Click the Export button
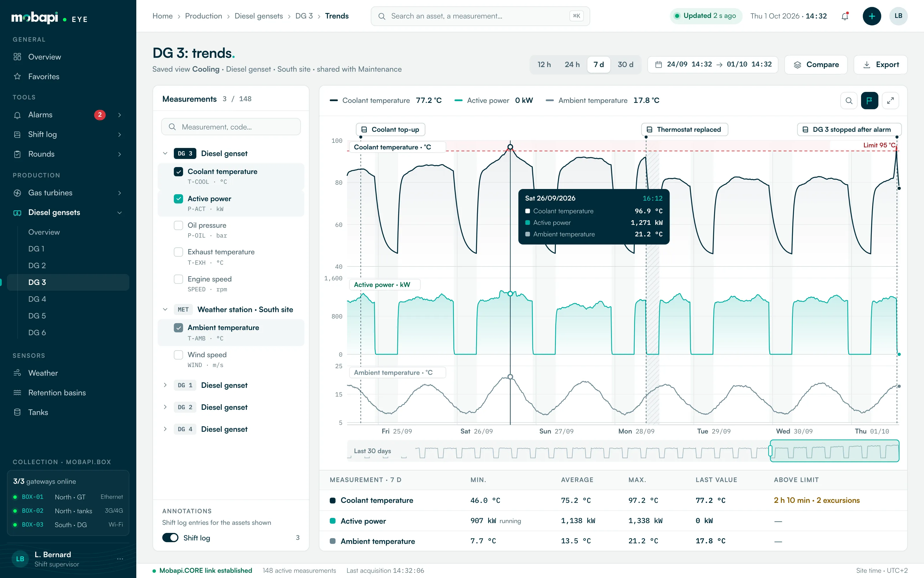924x578 pixels. tap(880, 65)
